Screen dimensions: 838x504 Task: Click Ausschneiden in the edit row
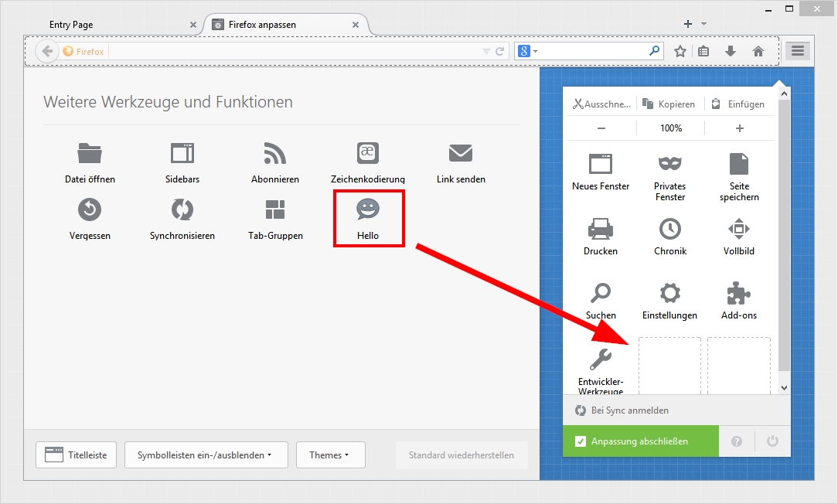coord(601,104)
